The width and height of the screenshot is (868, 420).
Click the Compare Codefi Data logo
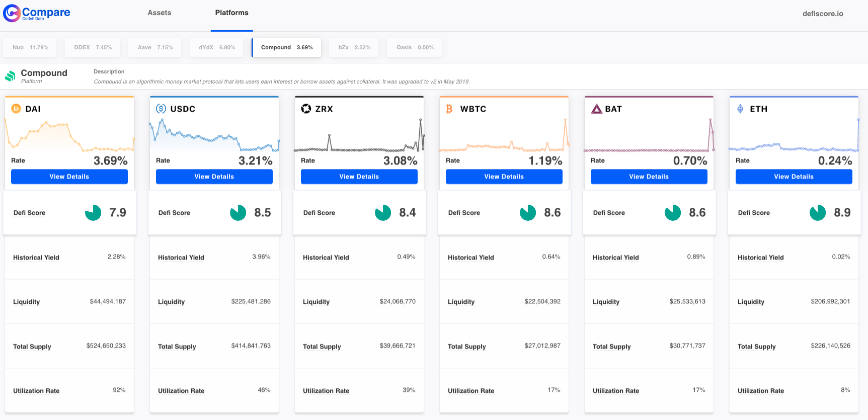pyautogui.click(x=37, y=13)
